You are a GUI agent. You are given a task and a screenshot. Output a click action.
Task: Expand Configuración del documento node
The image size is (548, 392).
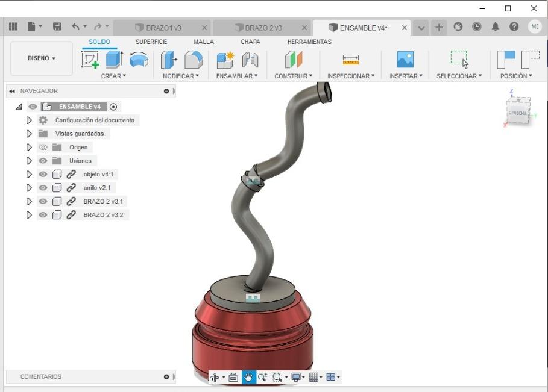click(29, 120)
